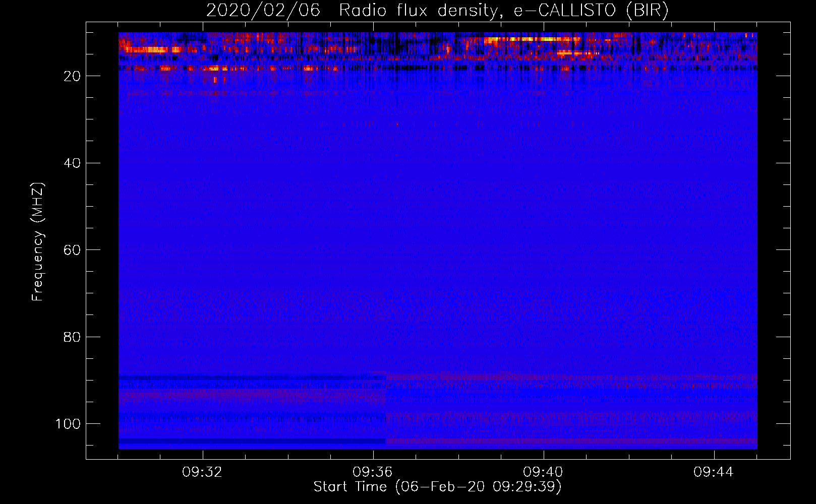This screenshot has width=816, height=504.
Task: Click the "Start Time (06-Feb-20 09:29:39)" label
Action: click(437, 487)
